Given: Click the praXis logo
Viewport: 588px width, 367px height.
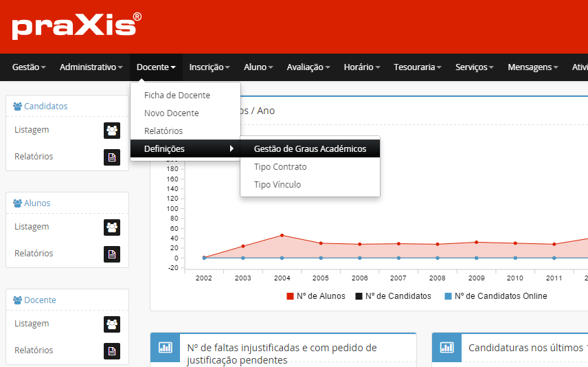Looking at the screenshot, I should point(76,26).
